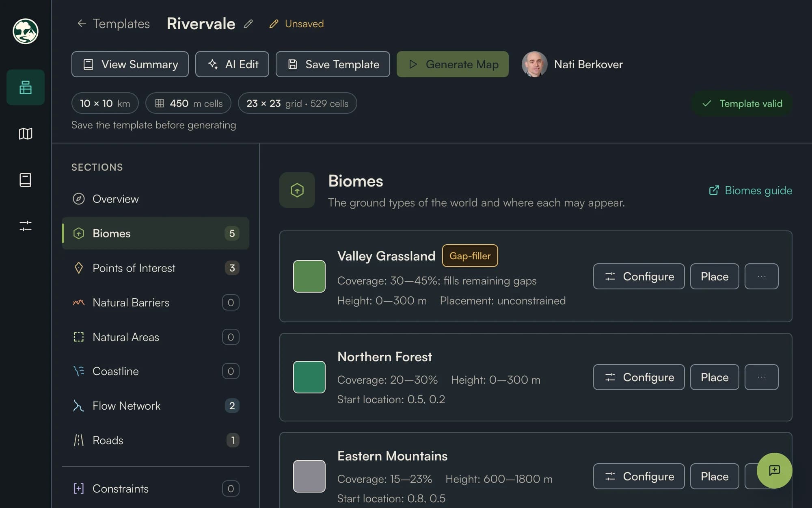The width and height of the screenshot is (812, 508).
Task: Click the 450 m cells chip
Action: pos(188,103)
